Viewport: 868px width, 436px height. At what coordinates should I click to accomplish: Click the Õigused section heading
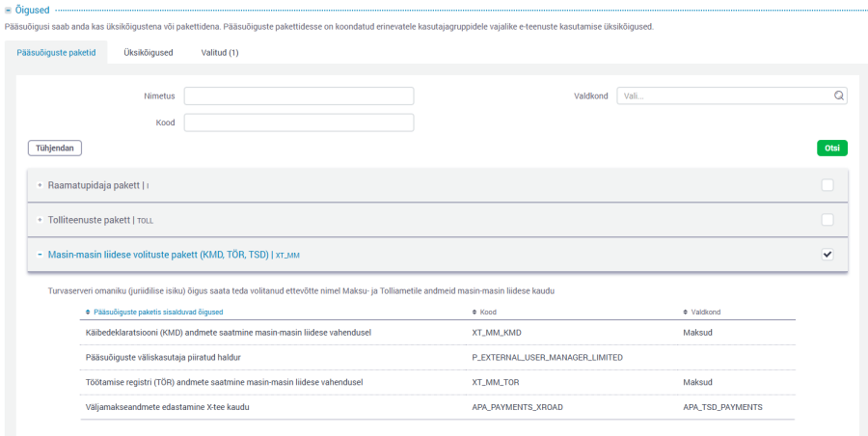point(32,10)
